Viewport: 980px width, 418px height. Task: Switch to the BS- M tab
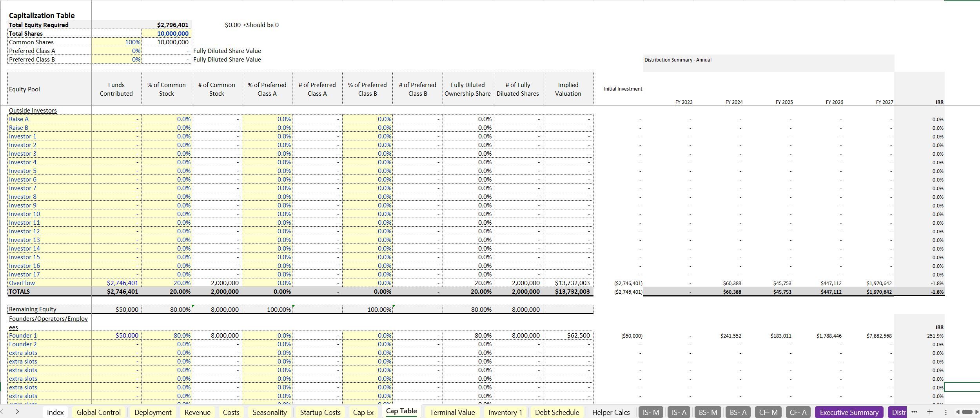[708, 412]
